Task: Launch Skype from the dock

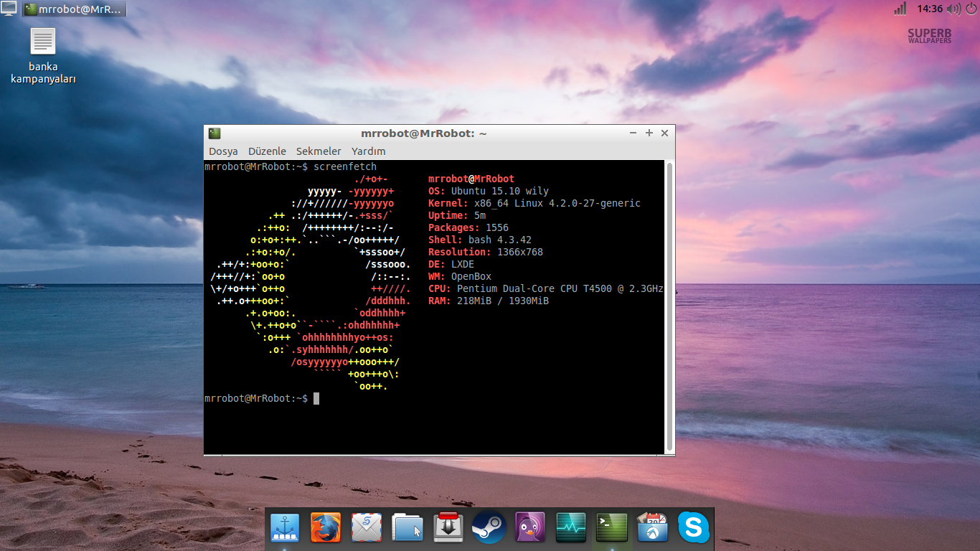Action: click(x=694, y=528)
